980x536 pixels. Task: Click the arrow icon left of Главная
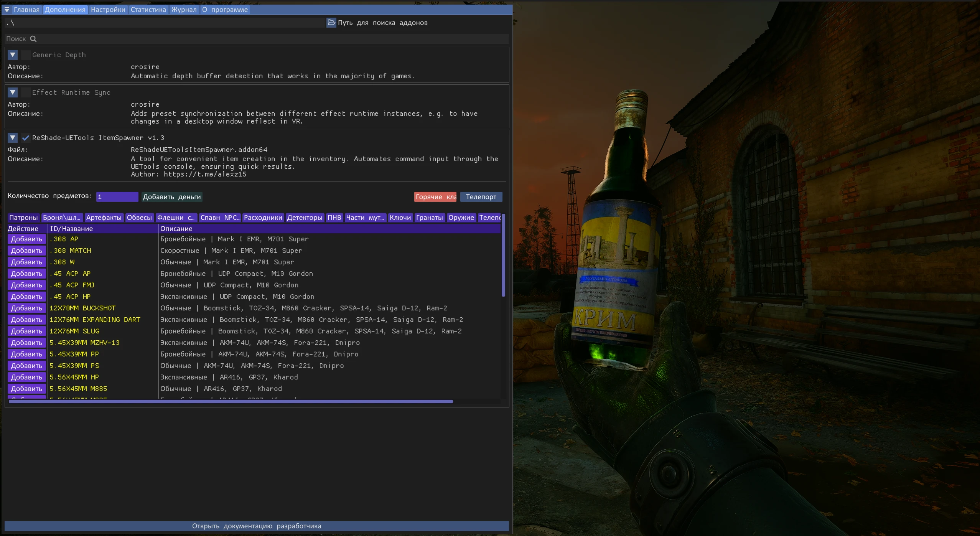point(7,10)
